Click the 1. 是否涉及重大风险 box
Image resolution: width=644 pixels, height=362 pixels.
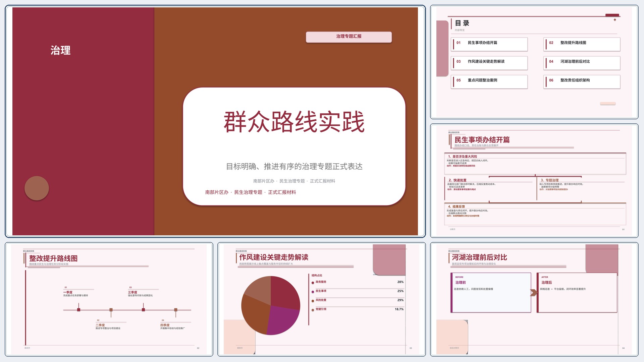(x=535, y=164)
